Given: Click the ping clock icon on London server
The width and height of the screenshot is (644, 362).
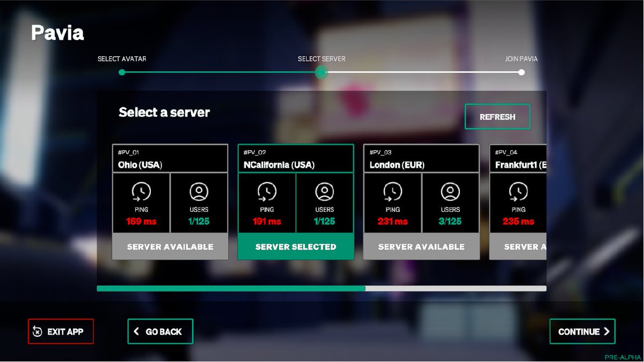Looking at the screenshot, I should (392, 192).
